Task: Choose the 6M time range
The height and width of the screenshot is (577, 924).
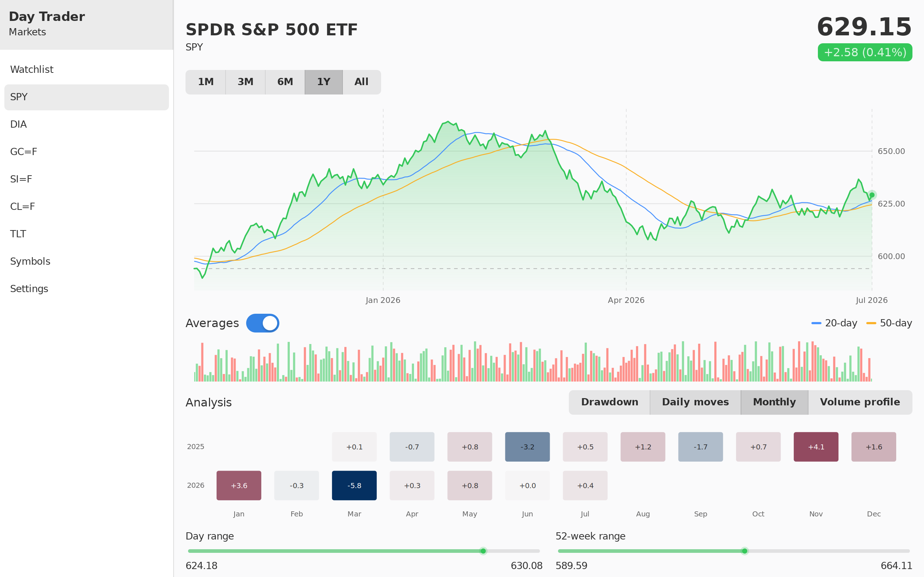Action: [x=285, y=82]
